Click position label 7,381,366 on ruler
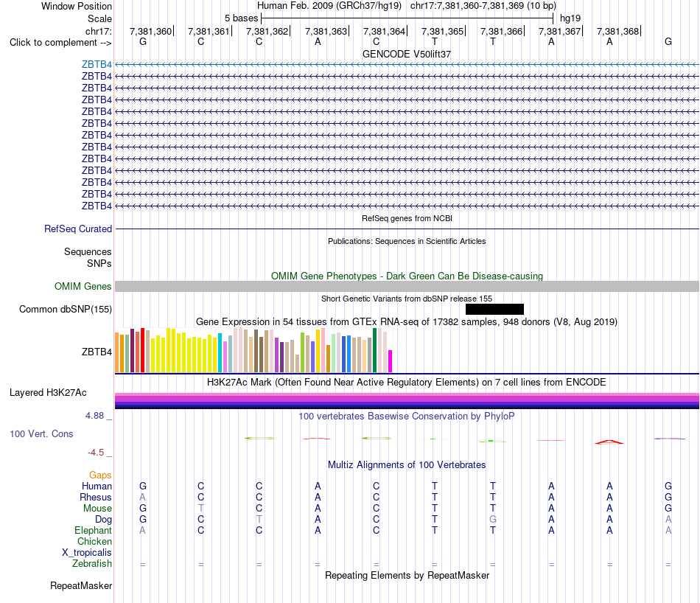700x603 pixels. tap(501, 31)
